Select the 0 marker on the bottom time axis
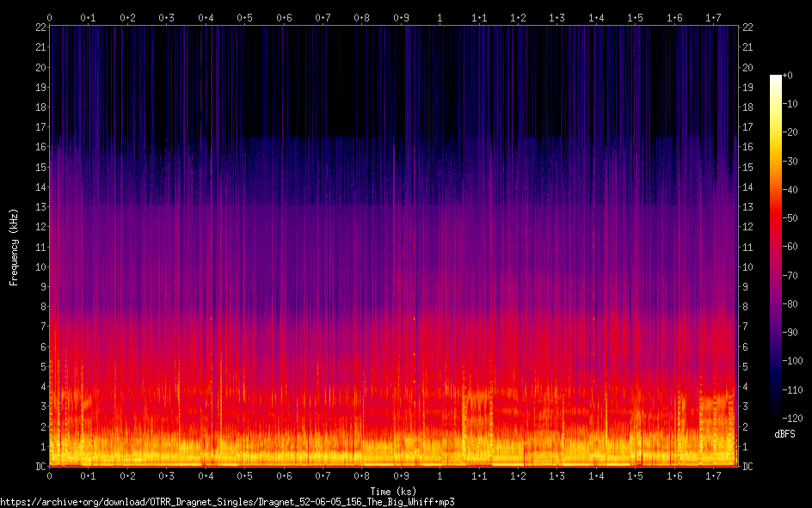The image size is (812, 508). (50, 475)
